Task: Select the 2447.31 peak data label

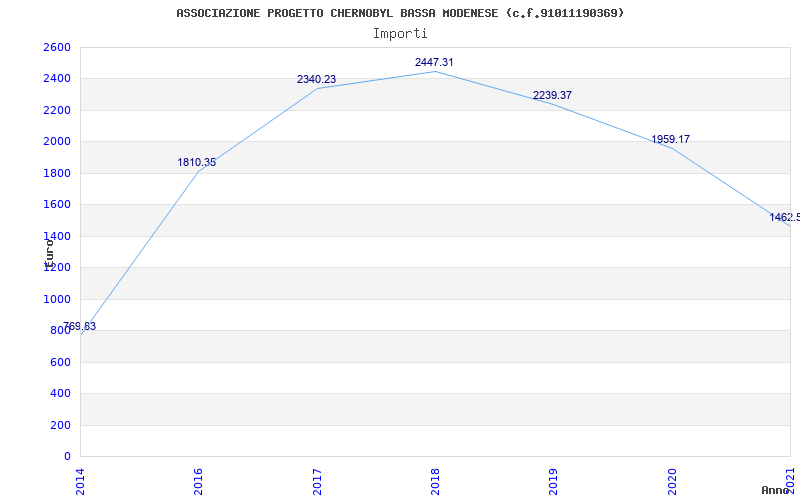Action: (x=434, y=62)
